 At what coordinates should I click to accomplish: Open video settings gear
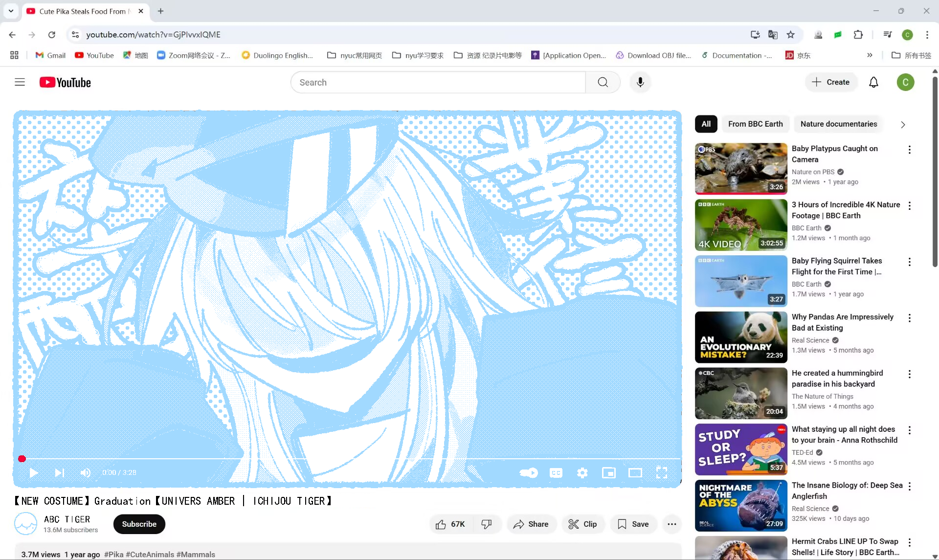pyautogui.click(x=582, y=472)
